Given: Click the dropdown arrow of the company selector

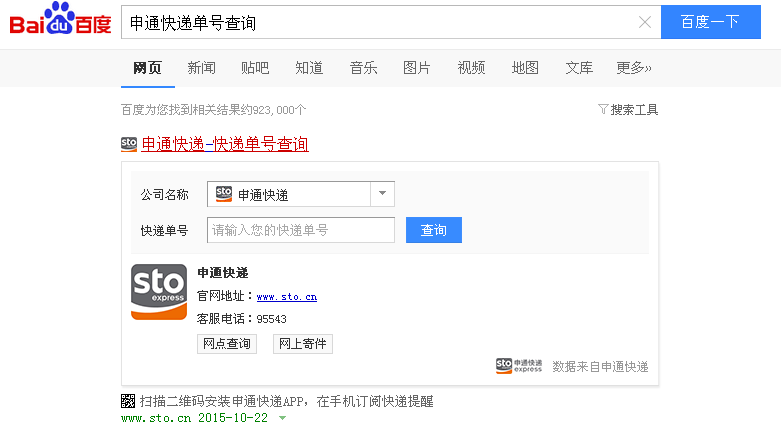Looking at the screenshot, I should coord(383,194).
